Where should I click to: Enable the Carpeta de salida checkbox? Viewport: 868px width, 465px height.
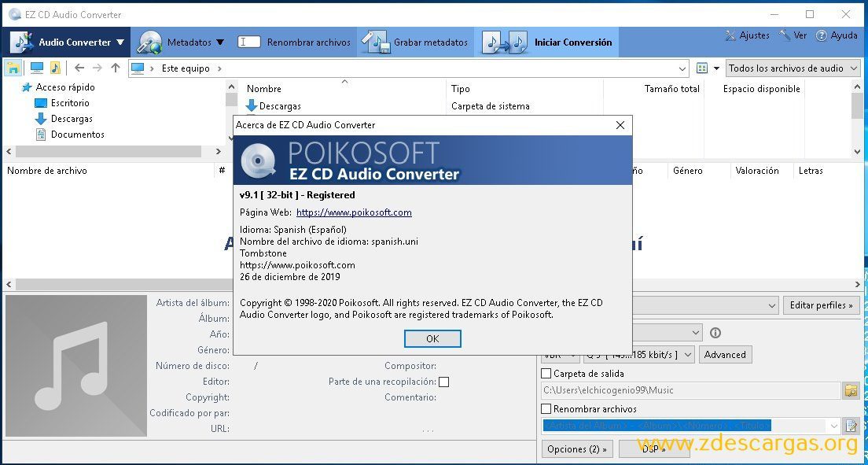[x=546, y=374]
